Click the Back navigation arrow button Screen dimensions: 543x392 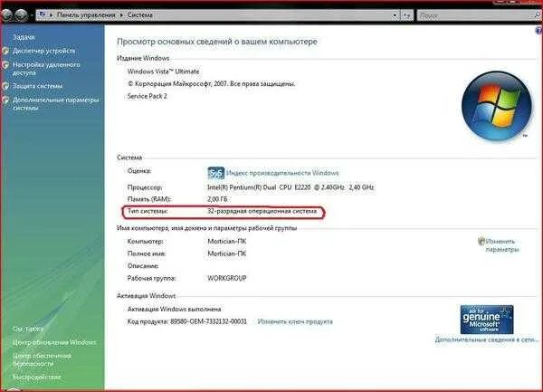tap(6, 14)
